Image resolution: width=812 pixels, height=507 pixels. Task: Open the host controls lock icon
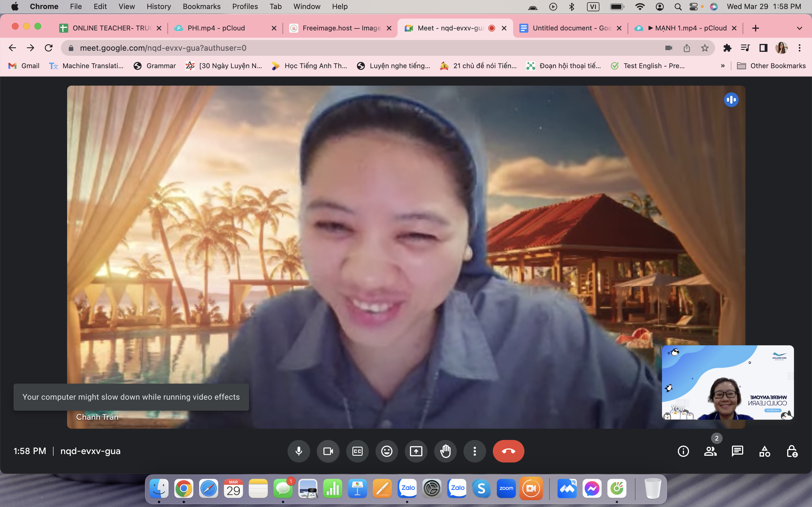pyautogui.click(x=792, y=451)
